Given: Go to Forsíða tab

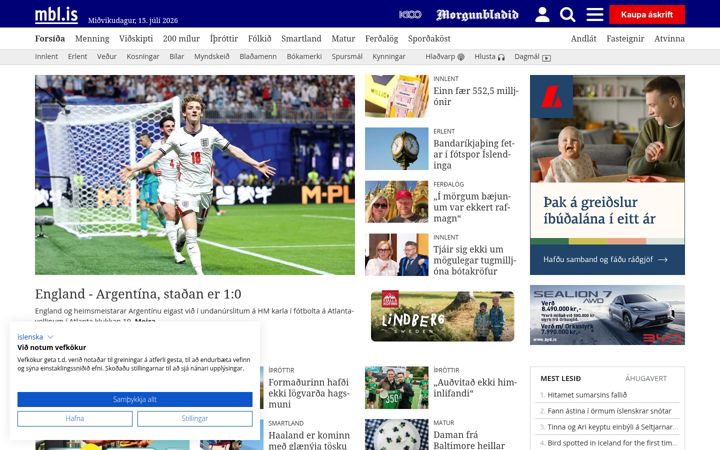Looking at the screenshot, I should 50,39.
